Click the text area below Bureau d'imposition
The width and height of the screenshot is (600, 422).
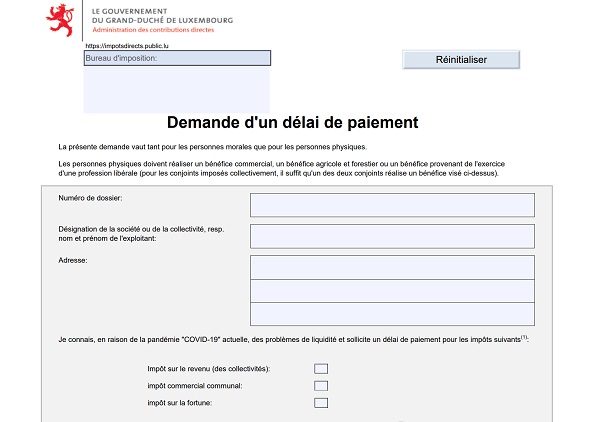(177, 90)
